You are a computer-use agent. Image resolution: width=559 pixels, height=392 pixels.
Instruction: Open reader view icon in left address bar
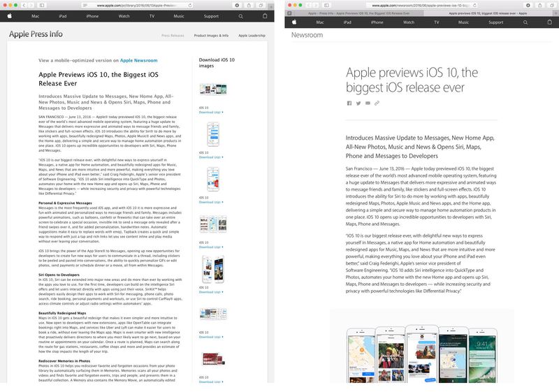click(x=85, y=6)
